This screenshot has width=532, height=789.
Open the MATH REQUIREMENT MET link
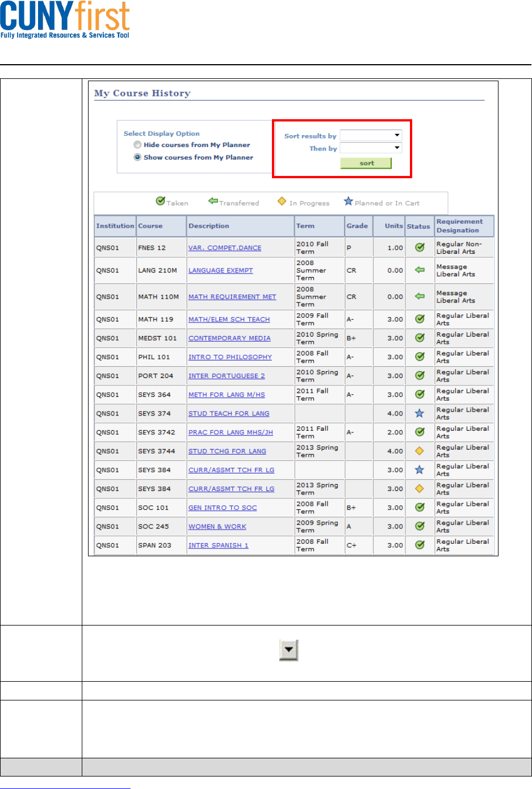(232, 297)
